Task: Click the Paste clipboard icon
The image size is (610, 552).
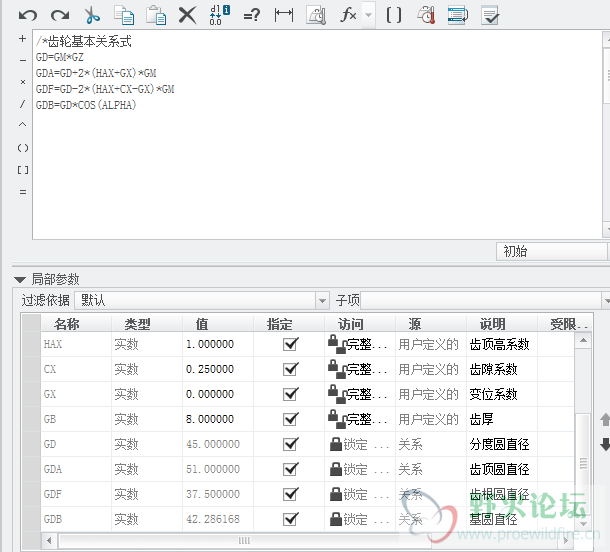Action: [156, 15]
